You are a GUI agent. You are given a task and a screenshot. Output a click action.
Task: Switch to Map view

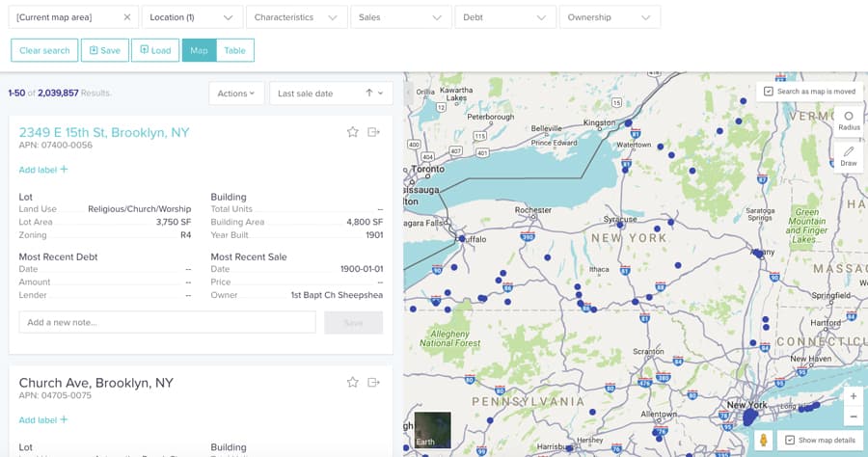click(199, 50)
